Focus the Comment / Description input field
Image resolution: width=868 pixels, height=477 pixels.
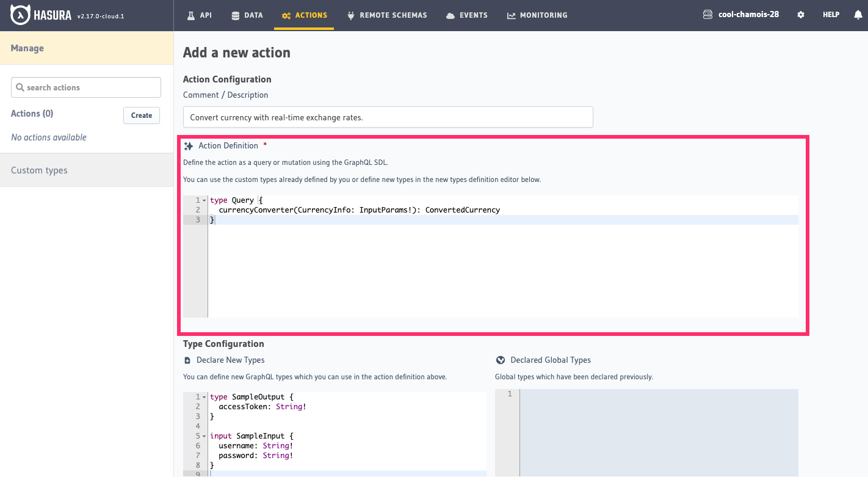[388, 117]
